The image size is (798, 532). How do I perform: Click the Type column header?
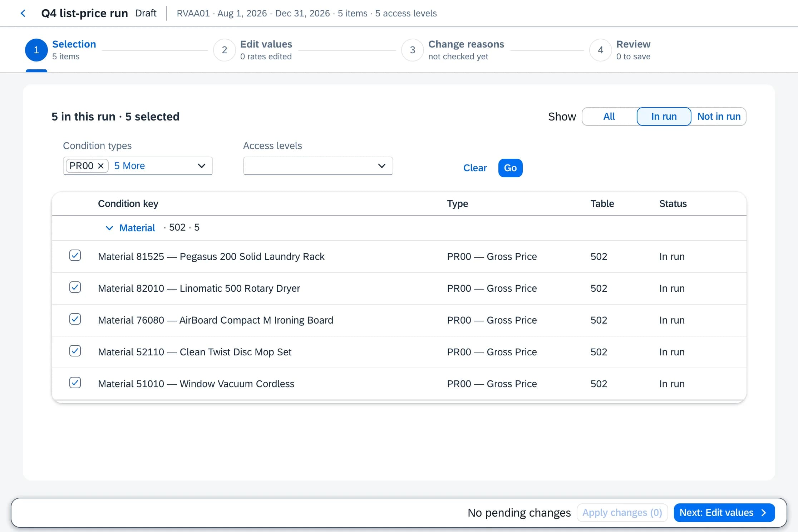coord(457,204)
